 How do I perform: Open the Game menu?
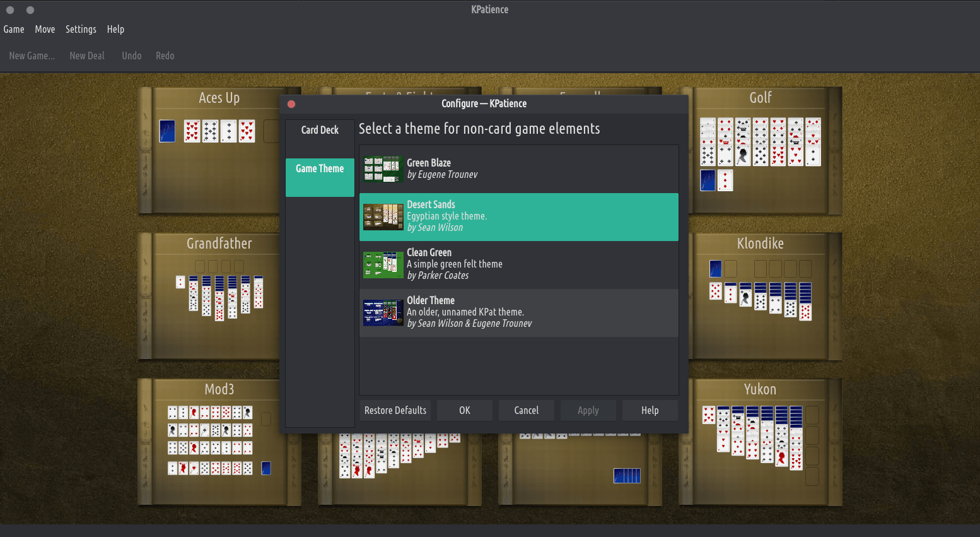pos(14,30)
